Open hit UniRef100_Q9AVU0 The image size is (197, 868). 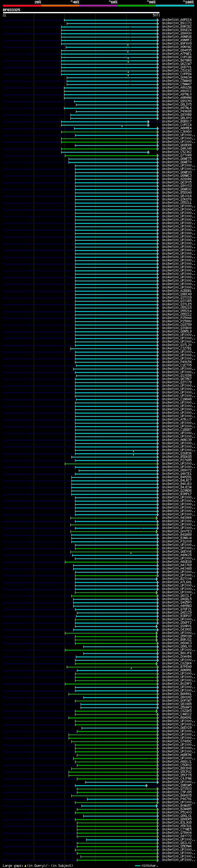tap(177, 33)
